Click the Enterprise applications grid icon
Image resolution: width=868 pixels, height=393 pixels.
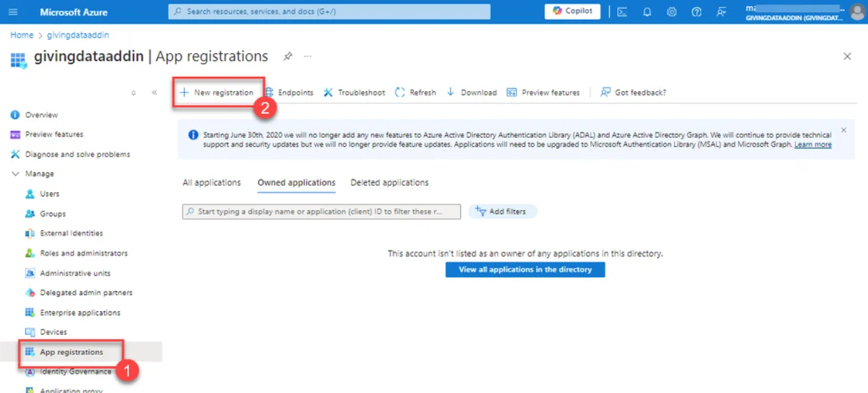[30, 313]
